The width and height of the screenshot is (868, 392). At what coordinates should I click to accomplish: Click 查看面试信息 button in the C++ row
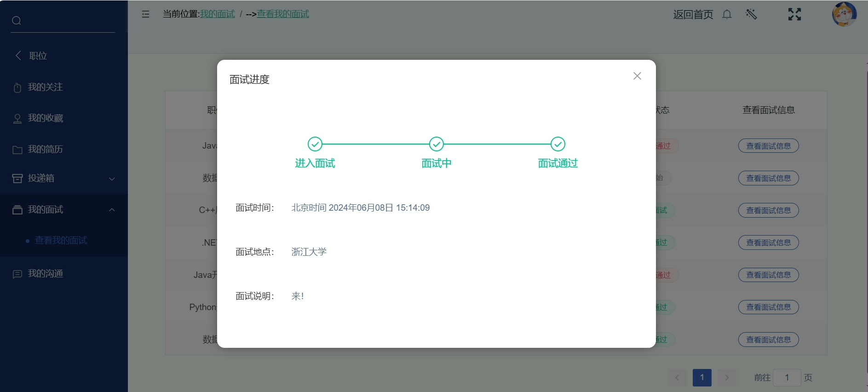tap(769, 210)
